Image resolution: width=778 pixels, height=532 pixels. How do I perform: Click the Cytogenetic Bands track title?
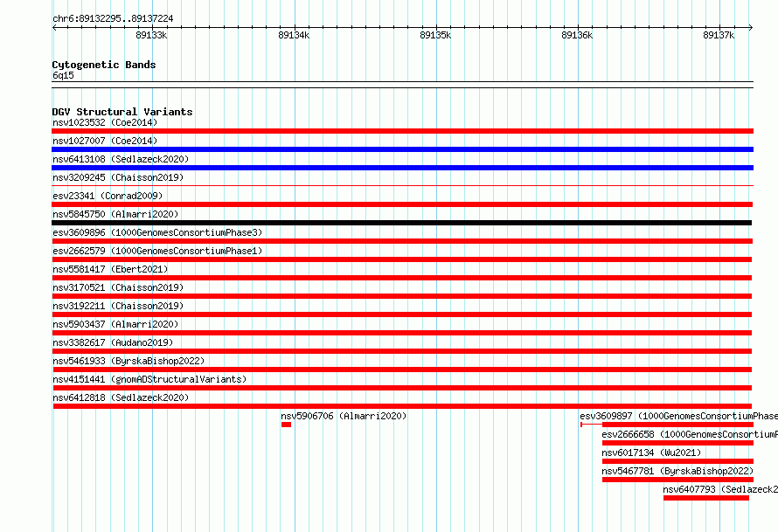[104, 65]
